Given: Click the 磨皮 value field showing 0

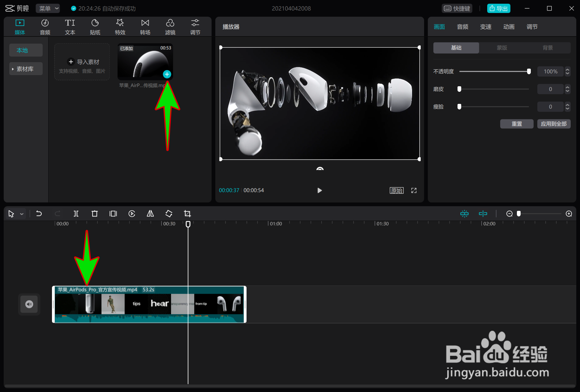Looking at the screenshot, I should 551,89.
